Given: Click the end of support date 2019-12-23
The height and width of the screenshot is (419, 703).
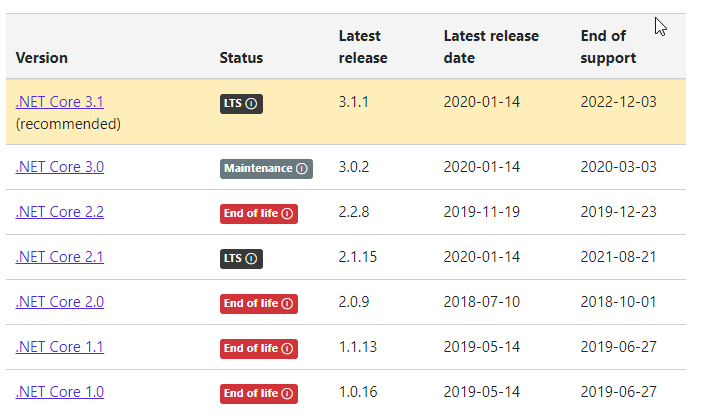Looking at the screenshot, I should [x=619, y=212].
